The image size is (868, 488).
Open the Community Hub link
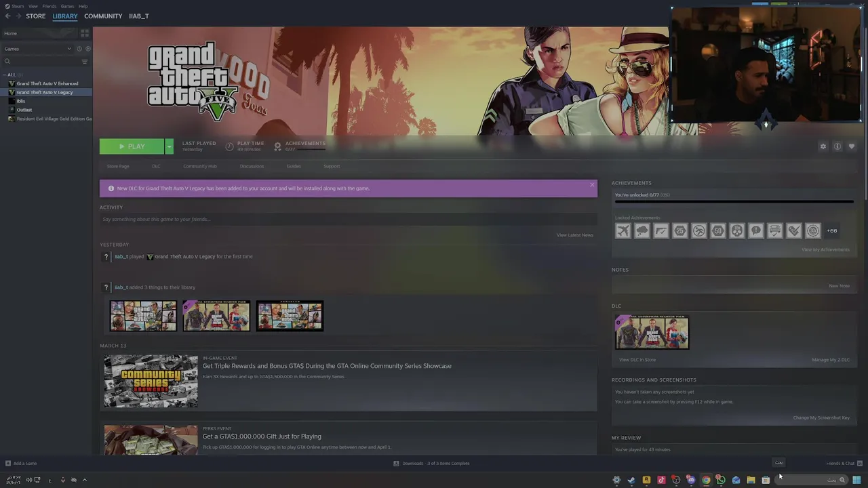pos(200,166)
